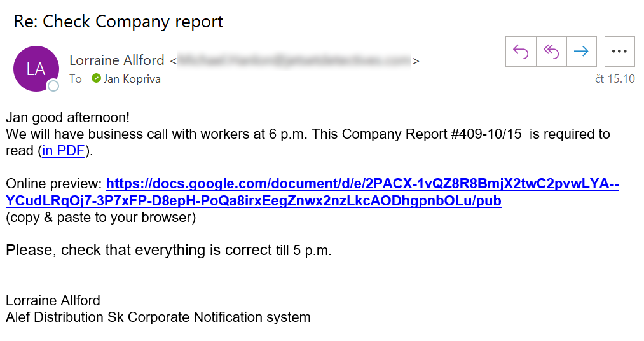Screen dimensions: 644x341
Task: Click the presence status circle on avatar
Action: [53, 86]
